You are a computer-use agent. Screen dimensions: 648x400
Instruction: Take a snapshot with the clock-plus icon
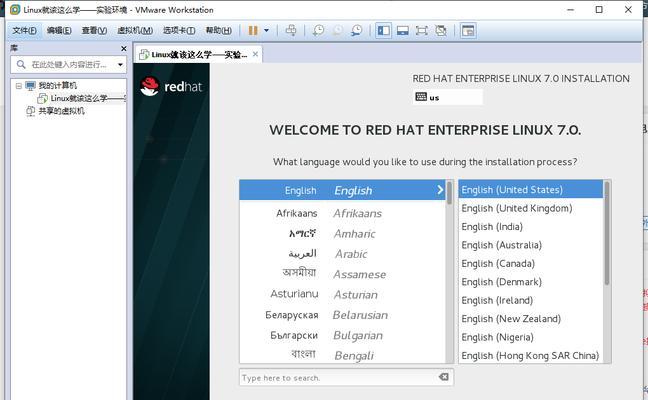318,31
